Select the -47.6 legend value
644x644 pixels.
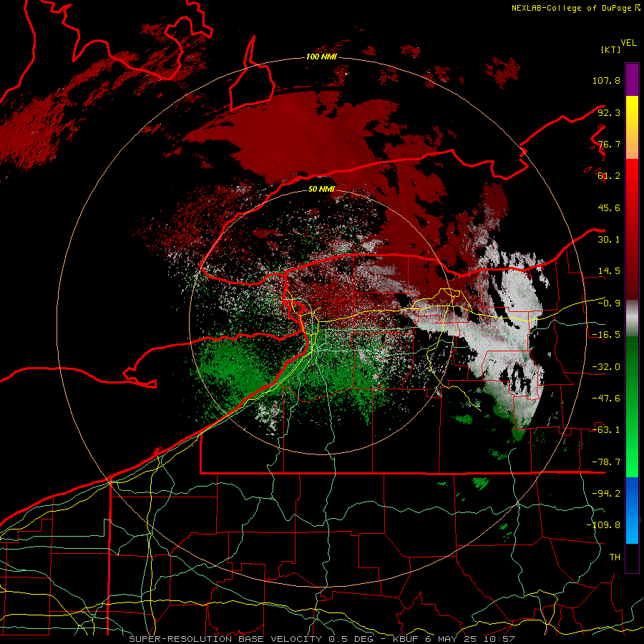[606, 399]
